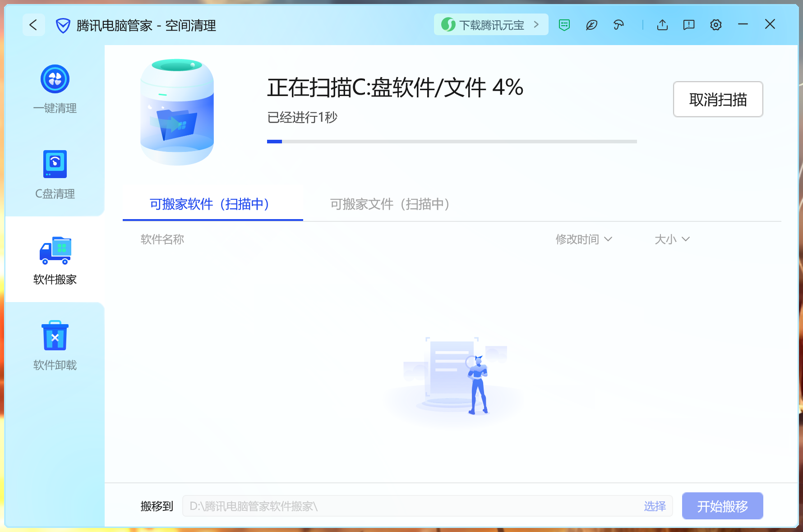The image size is (803, 532).
Task: Open settings gear icon
Action: [x=716, y=25]
